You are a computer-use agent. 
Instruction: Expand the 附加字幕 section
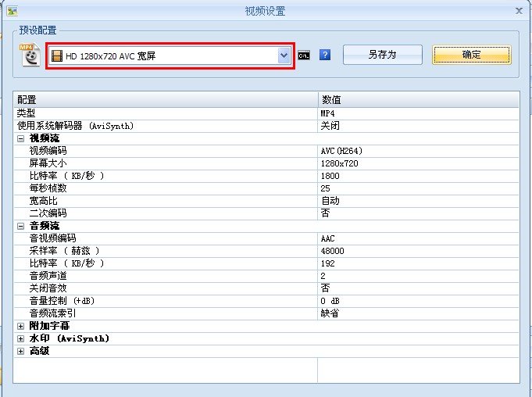tap(20, 326)
